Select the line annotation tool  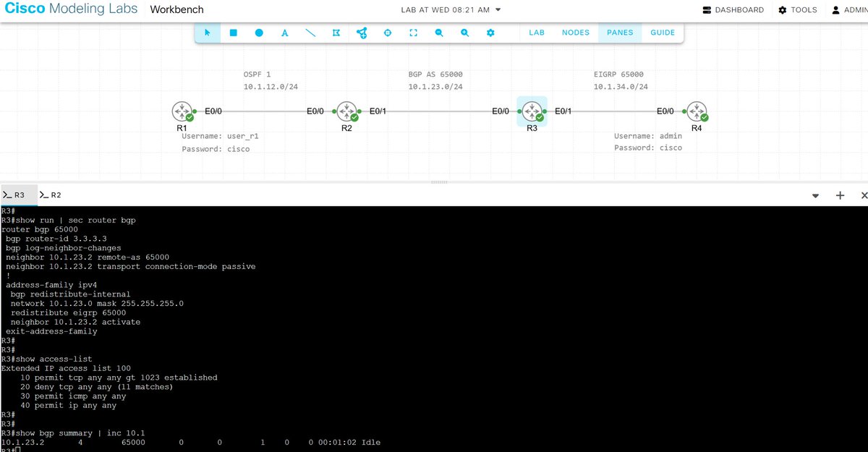click(310, 33)
